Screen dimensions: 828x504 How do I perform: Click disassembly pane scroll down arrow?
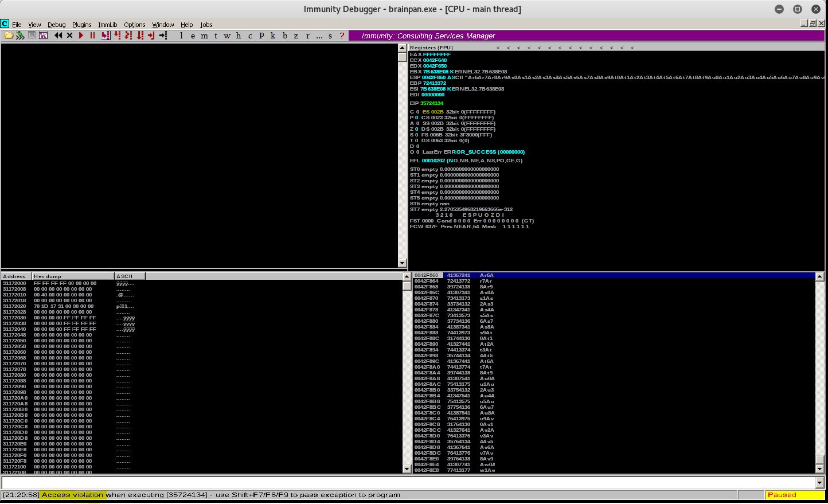click(402, 263)
